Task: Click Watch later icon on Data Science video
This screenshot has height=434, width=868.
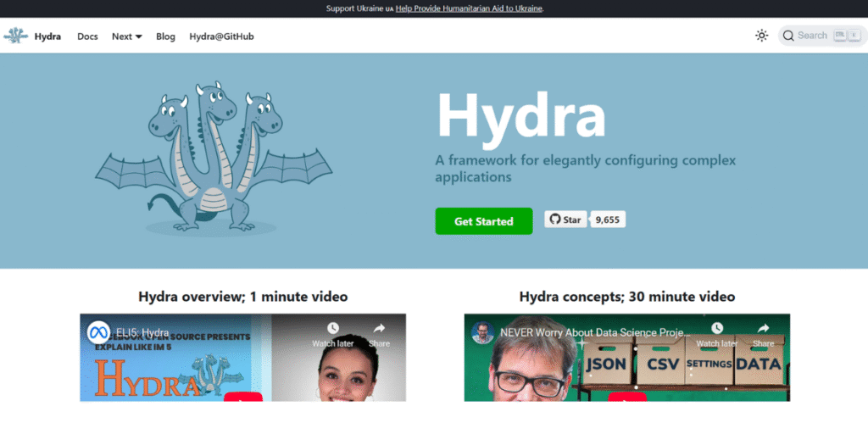Action: tap(717, 329)
